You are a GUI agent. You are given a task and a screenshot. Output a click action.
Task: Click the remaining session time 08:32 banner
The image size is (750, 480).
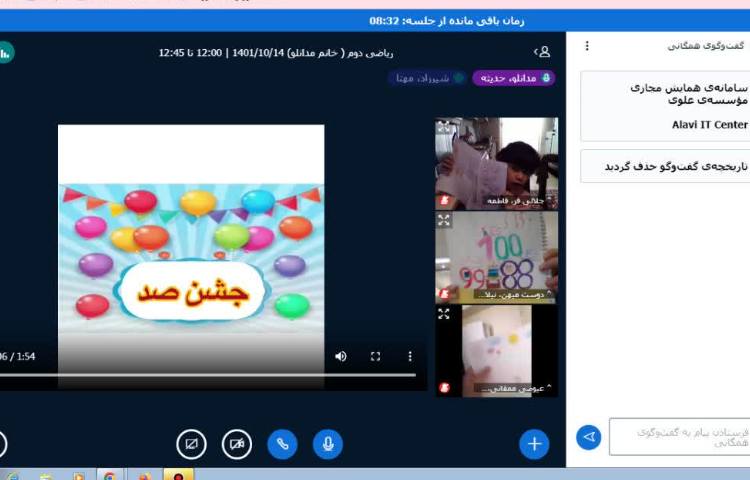(446, 21)
